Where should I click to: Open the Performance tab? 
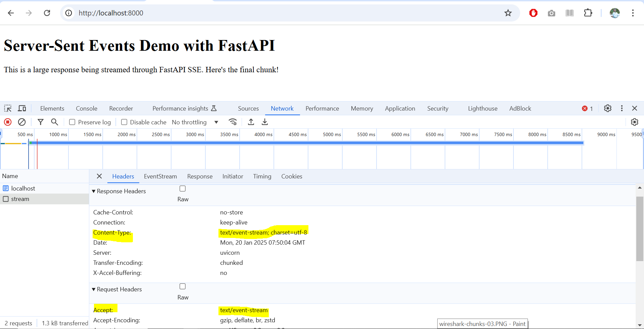point(322,109)
